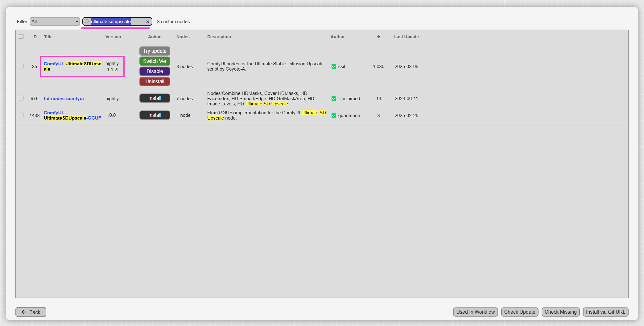Click the Action column header
Screen dimensions: 644x326
[155, 37]
